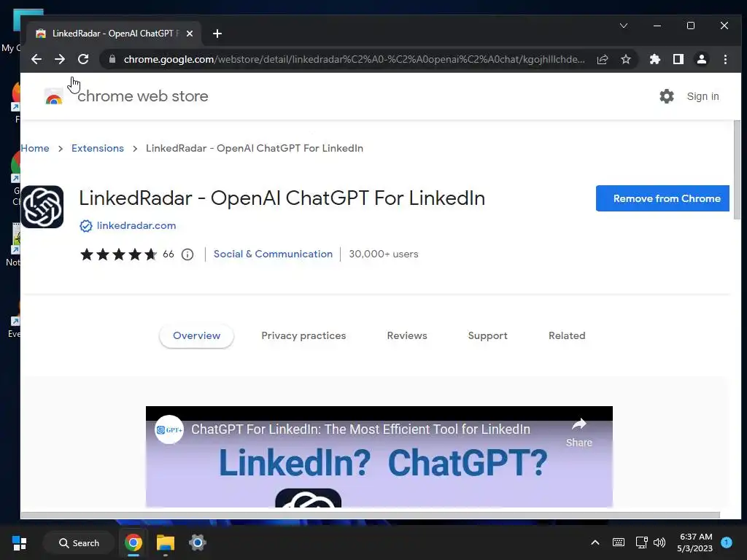The height and width of the screenshot is (560, 747).
Task: Open the Extensions puzzle menu
Action: coord(655,59)
